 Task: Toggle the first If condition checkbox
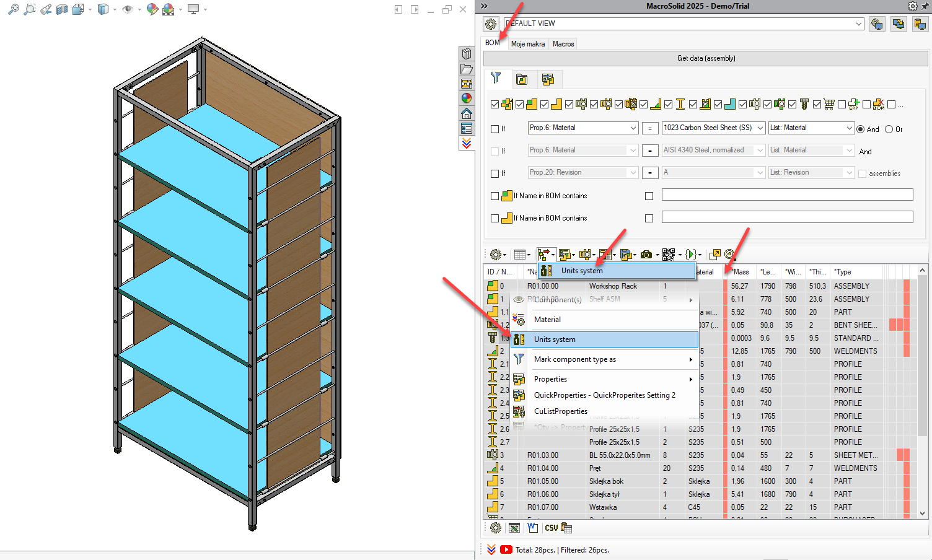point(495,129)
